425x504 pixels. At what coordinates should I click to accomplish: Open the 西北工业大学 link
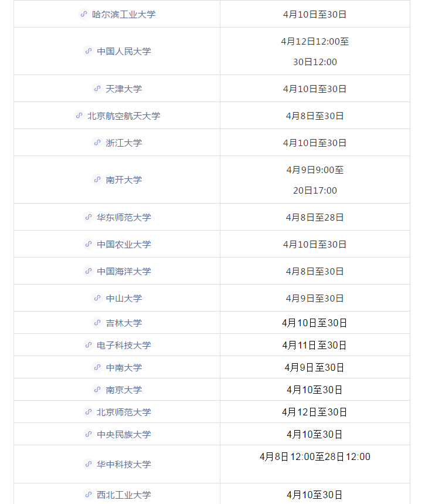pyautogui.click(x=124, y=495)
